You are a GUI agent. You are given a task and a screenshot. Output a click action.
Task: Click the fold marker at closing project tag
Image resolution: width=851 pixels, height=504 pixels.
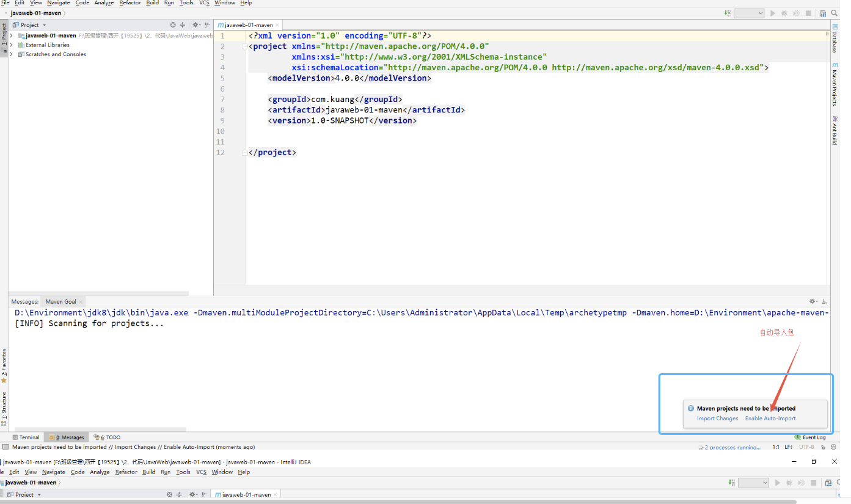[x=246, y=152]
